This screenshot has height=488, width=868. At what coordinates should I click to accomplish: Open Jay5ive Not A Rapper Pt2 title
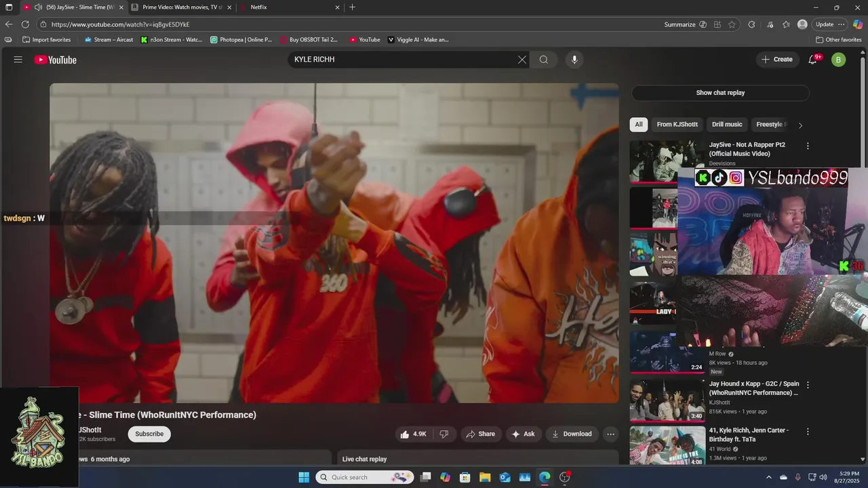click(x=747, y=149)
